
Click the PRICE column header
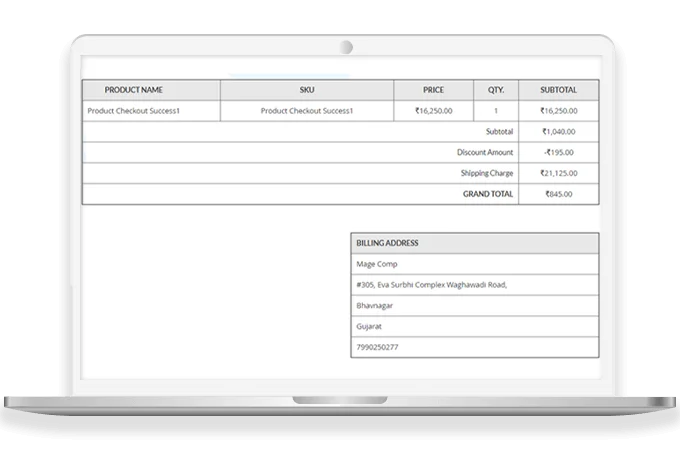(433, 90)
